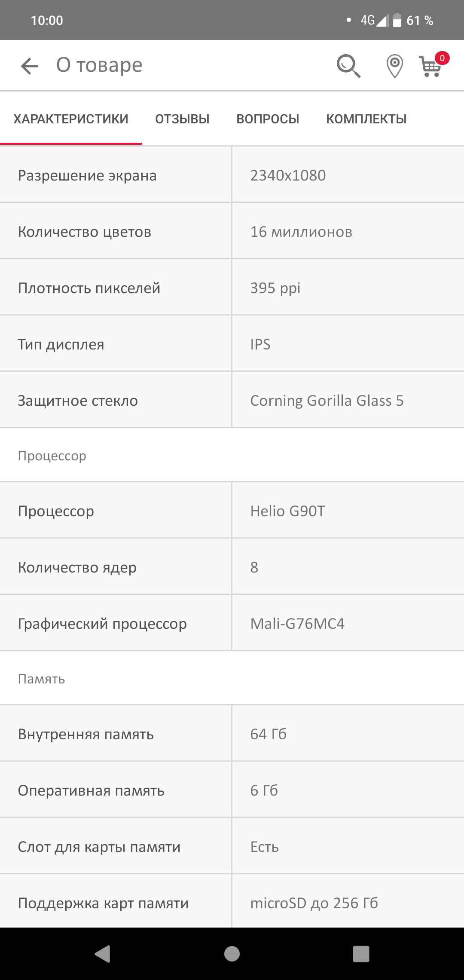Image resolution: width=464 pixels, height=980 pixels.
Task: Tap the О товаре page title
Action: pos(99,65)
